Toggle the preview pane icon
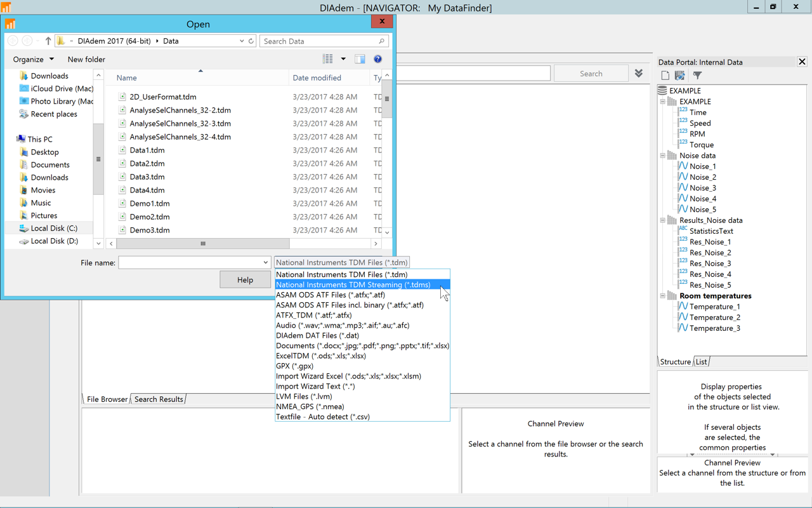The width and height of the screenshot is (812, 508). click(x=360, y=59)
